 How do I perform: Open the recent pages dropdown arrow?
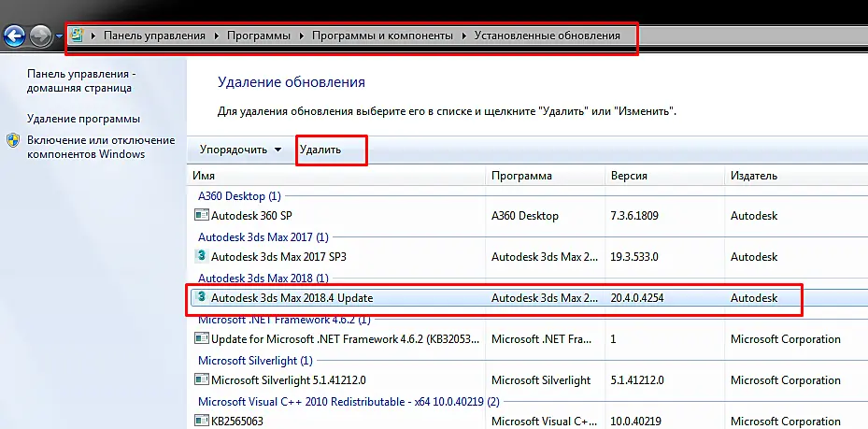[59, 37]
